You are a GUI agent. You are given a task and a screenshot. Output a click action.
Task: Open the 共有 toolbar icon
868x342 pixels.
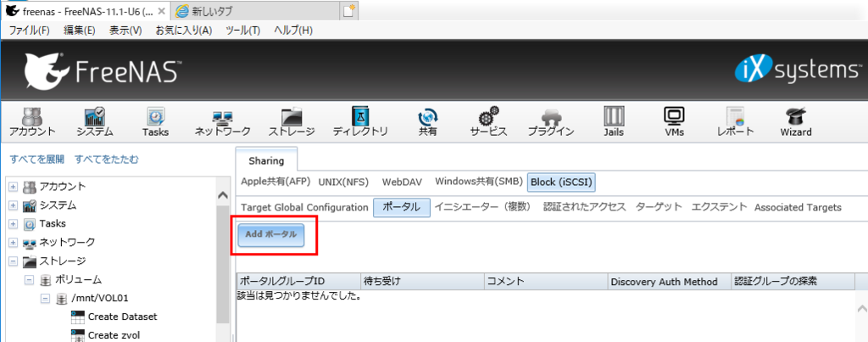point(427,121)
